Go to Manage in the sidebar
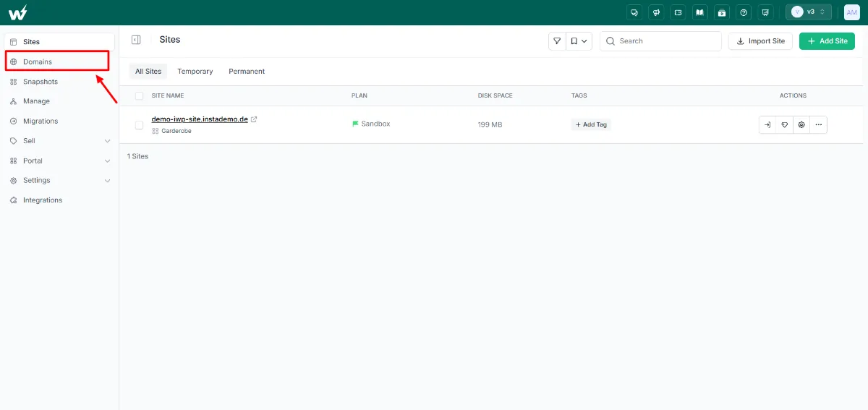The height and width of the screenshot is (410, 868). (x=59, y=101)
